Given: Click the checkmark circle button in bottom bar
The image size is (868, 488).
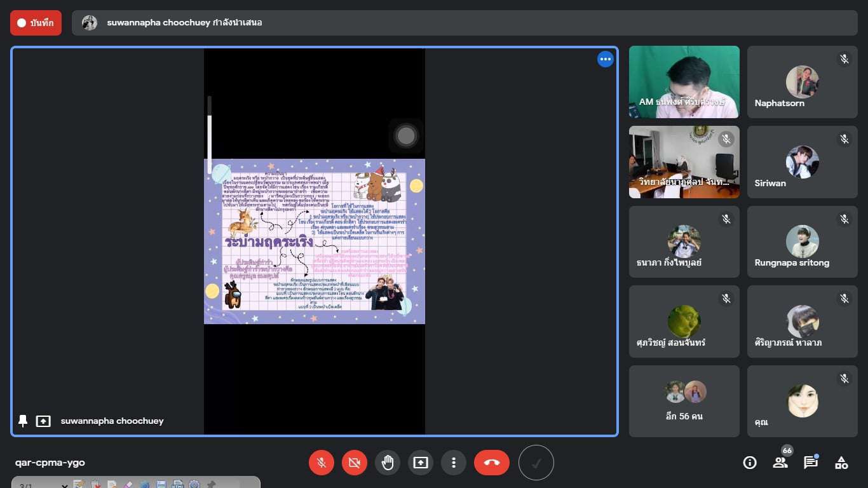Looking at the screenshot, I should [x=536, y=463].
